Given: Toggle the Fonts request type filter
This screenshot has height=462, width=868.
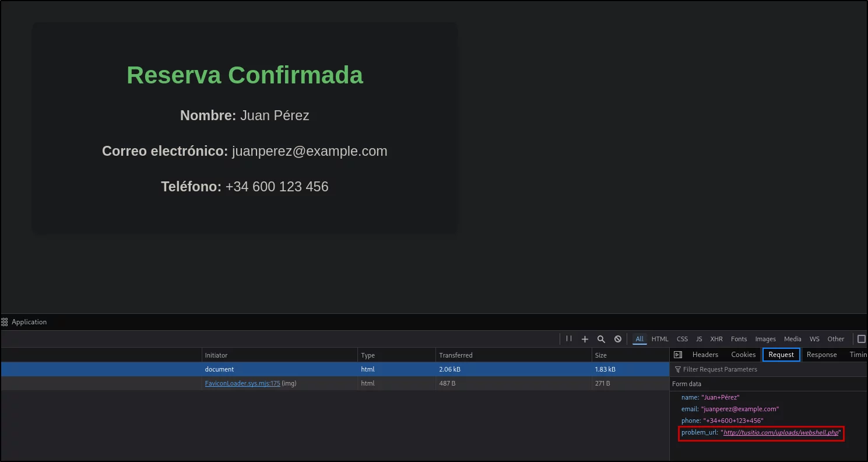Looking at the screenshot, I should pyautogui.click(x=739, y=339).
